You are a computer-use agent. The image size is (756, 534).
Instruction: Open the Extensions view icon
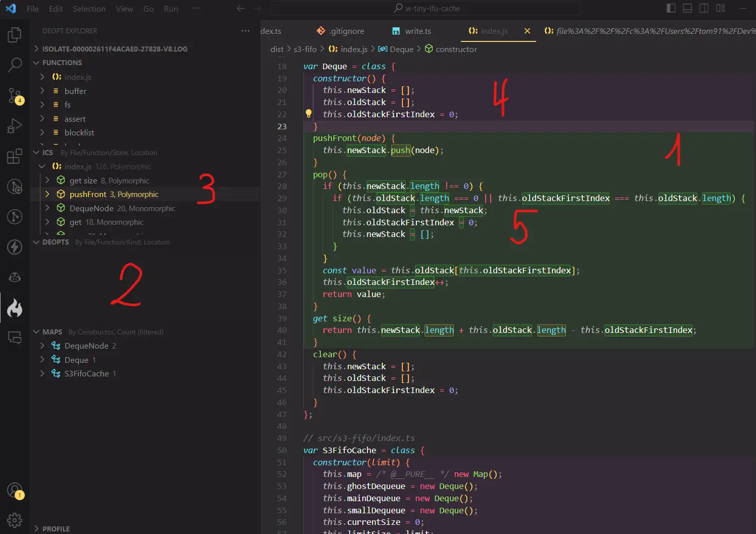[x=15, y=156]
